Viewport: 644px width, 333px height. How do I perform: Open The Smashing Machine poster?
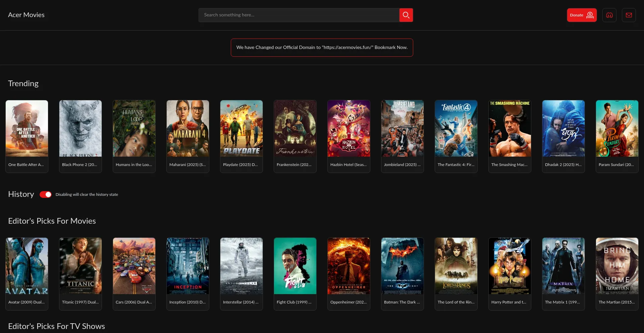tap(510, 128)
